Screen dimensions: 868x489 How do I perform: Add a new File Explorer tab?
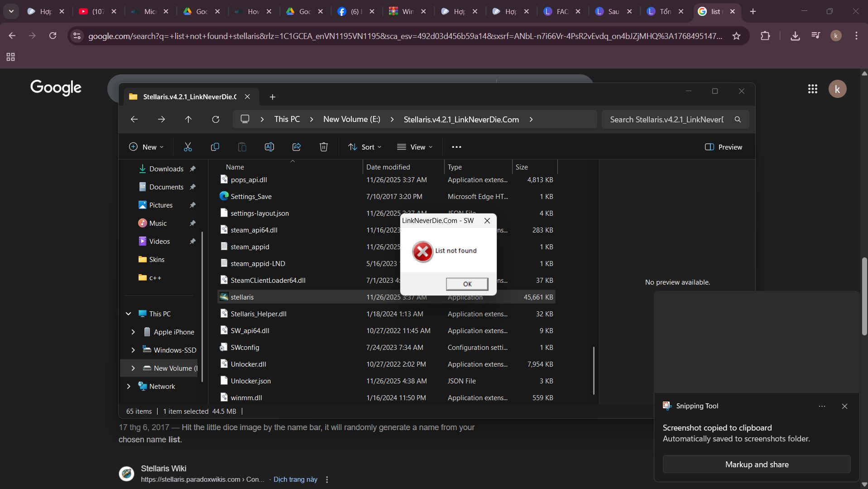(273, 97)
